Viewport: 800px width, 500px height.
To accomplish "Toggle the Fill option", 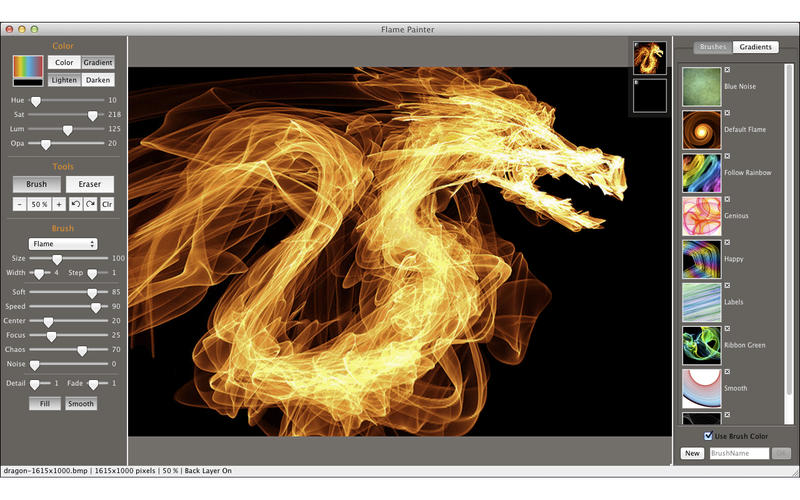I will (x=44, y=404).
